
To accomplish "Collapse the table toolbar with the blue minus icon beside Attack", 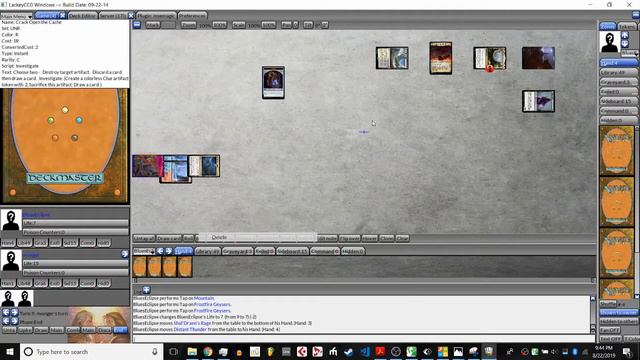I will (137, 25).
